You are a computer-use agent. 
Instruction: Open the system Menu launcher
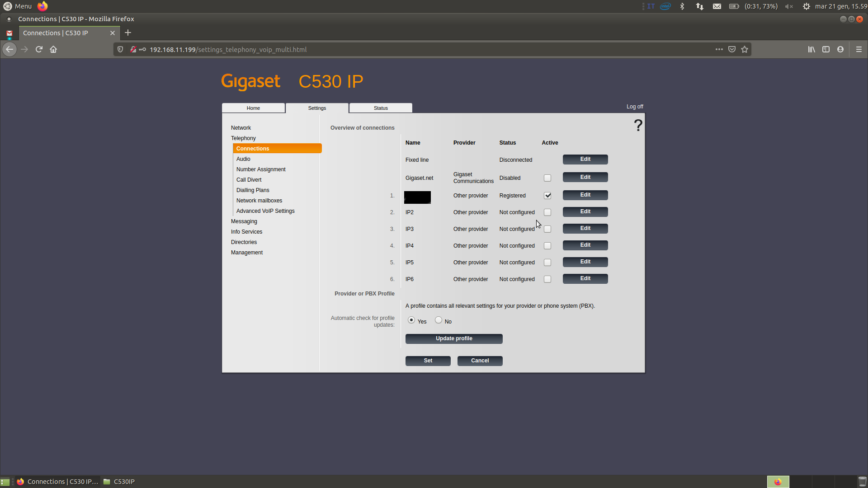point(18,6)
